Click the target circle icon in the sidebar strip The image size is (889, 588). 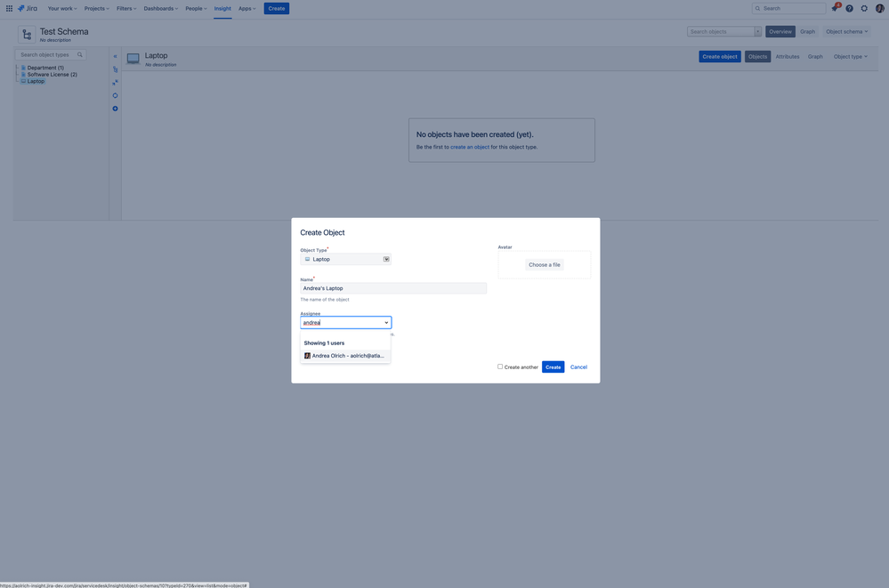(x=115, y=95)
